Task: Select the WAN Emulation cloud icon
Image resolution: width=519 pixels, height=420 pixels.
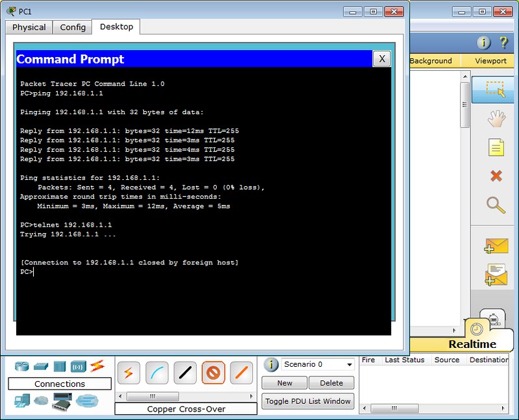Action: point(41,401)
